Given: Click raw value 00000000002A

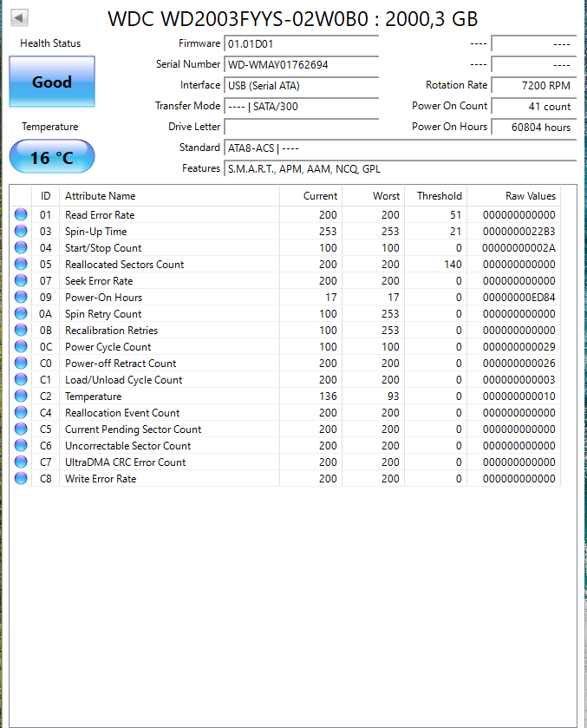Looking at the screenshot, I should point(519,248).
